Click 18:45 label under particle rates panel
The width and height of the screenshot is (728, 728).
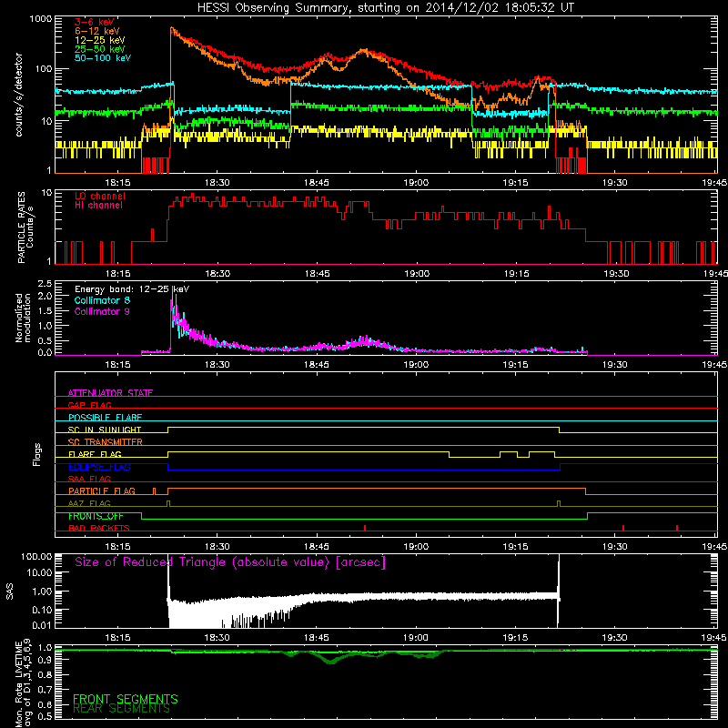tap(317, 274)
